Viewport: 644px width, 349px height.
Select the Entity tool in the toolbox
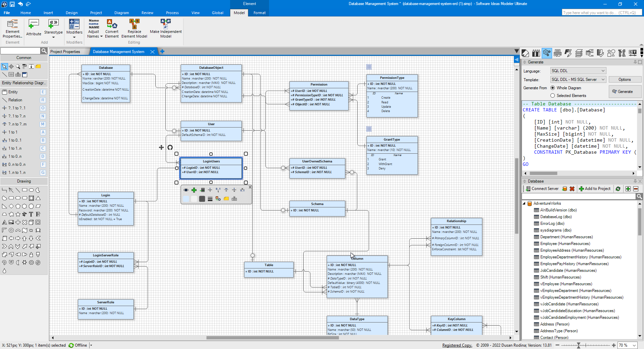[13, 92]
